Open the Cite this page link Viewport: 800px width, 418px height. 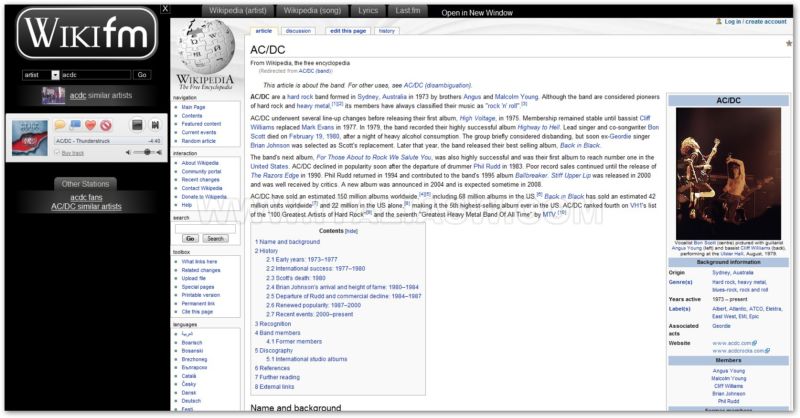pos(197,312)
